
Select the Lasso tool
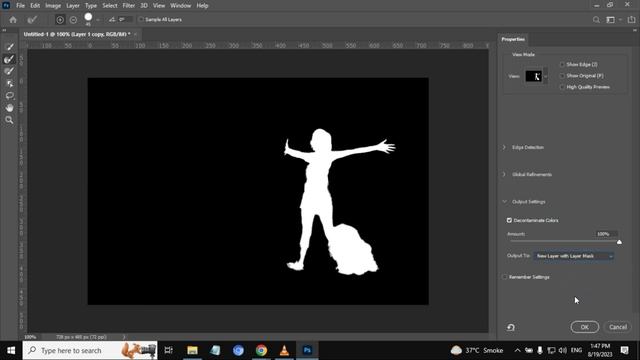[9, 96]
